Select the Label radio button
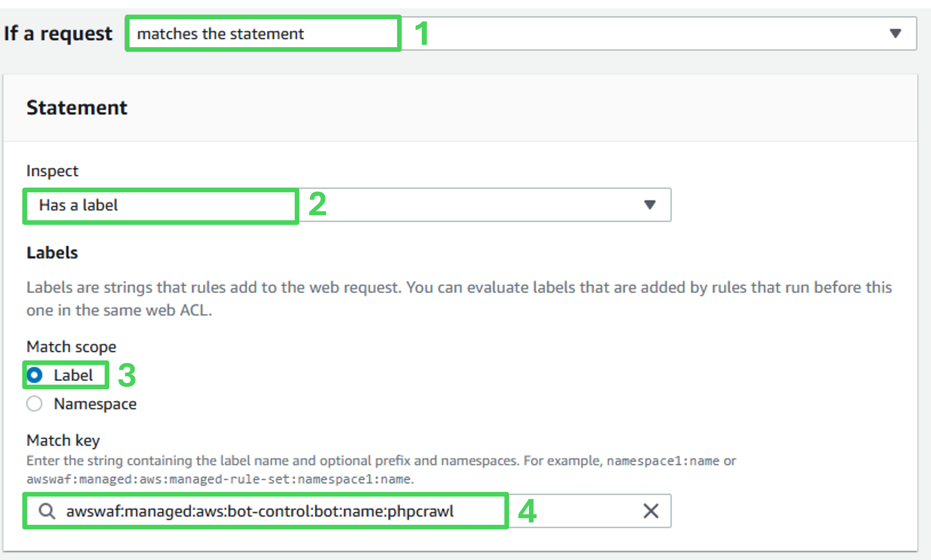Screen dimensions: 931x560 (x=34, y=375)
